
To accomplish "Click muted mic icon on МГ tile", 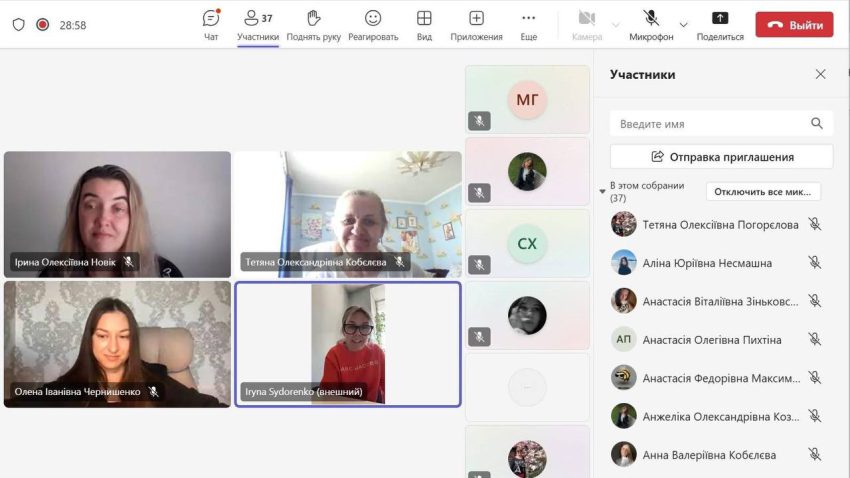I will pyautogui.click(x=479, y=121).
